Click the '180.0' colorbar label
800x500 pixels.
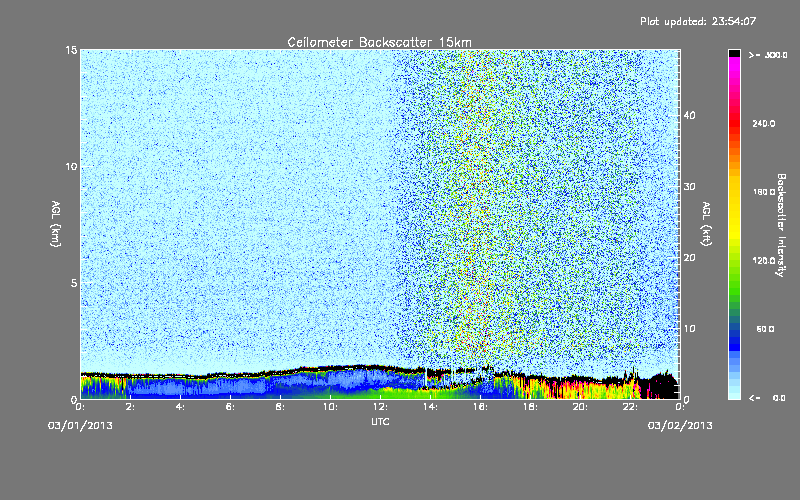click(x=764, y=192)
